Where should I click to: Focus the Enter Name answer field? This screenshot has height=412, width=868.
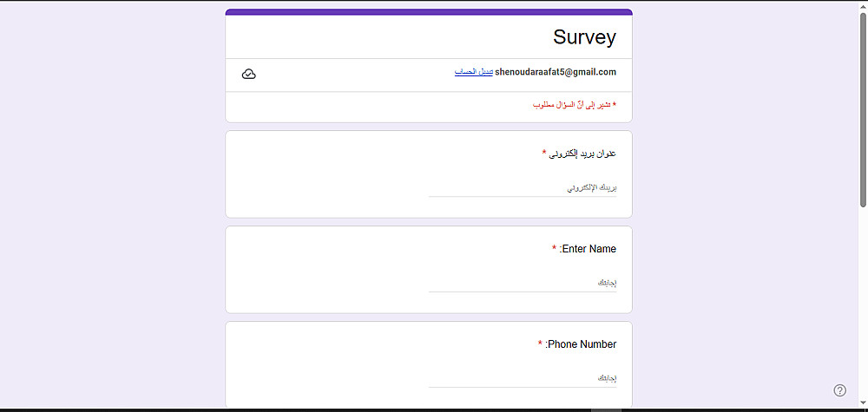click(x=523, y=283)
